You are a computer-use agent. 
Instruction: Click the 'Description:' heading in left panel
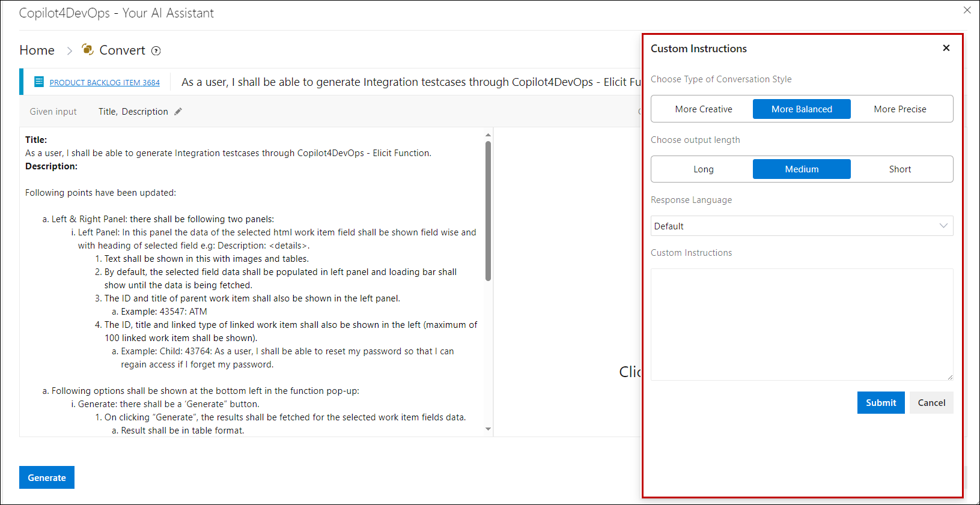pyautogui.click(x=51, y=166)
